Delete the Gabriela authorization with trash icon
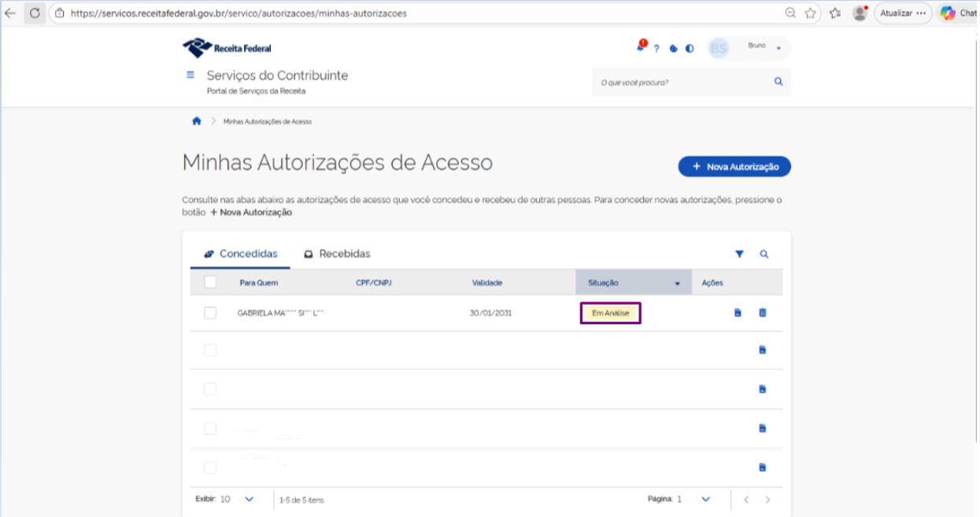 [762, 313]
